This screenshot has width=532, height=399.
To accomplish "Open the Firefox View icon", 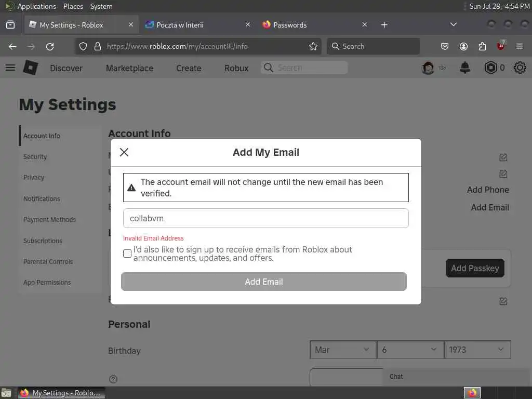I will coord(10,24).
